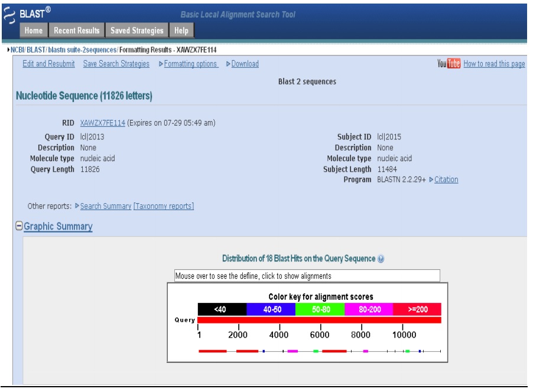Switch to the Saved Strategies tab
533x392 pixels.
tap(137, 31)
